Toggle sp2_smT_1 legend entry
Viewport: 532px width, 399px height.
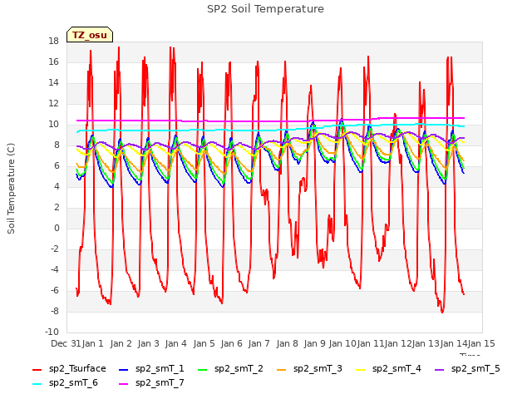coord(151,368)
